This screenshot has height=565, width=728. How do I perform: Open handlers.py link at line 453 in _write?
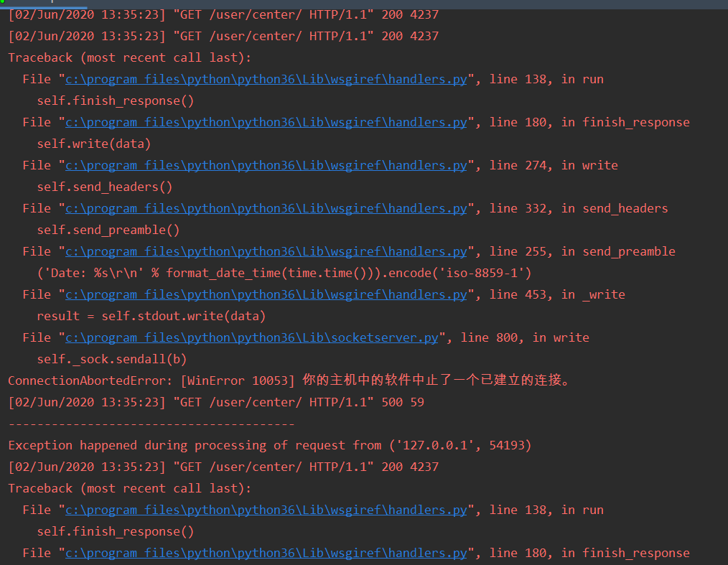(x=266, y=294)
